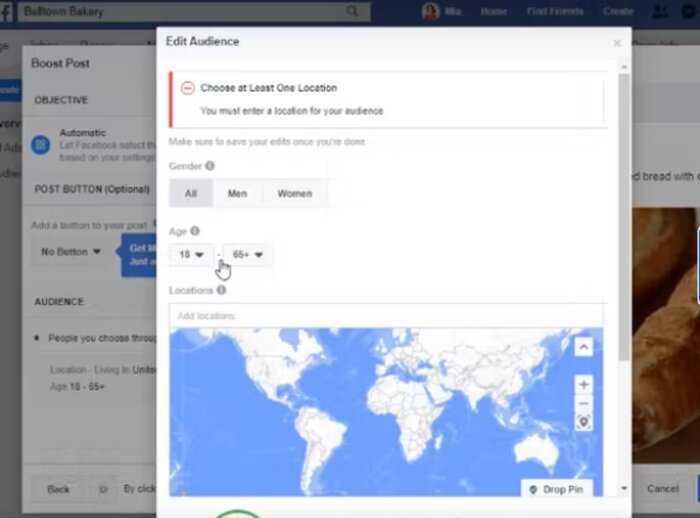
Task: Click the Gender info icon
Action: [209, 166]
